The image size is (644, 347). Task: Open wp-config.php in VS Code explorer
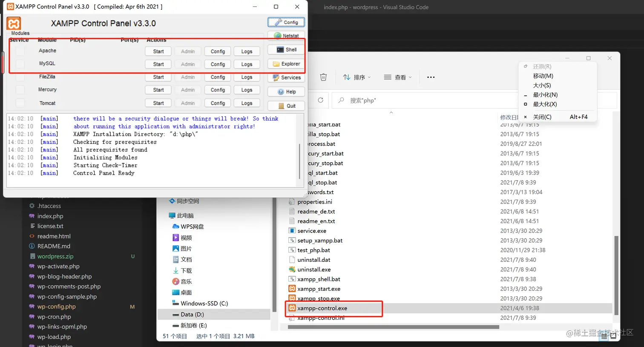click(x=56, y=307)
